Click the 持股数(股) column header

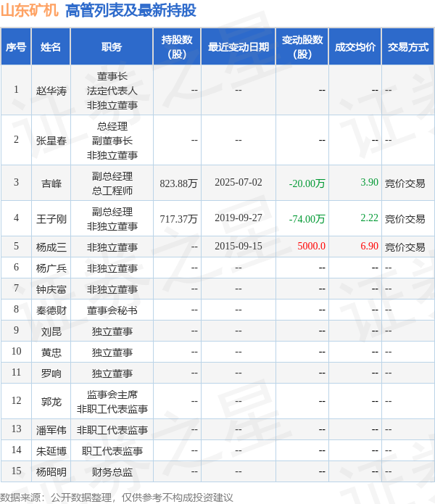tap(177, 47)
